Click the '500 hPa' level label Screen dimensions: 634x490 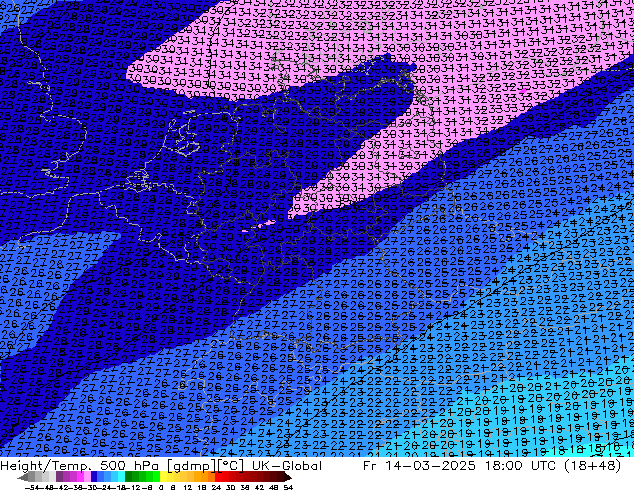tap(129, 466)
